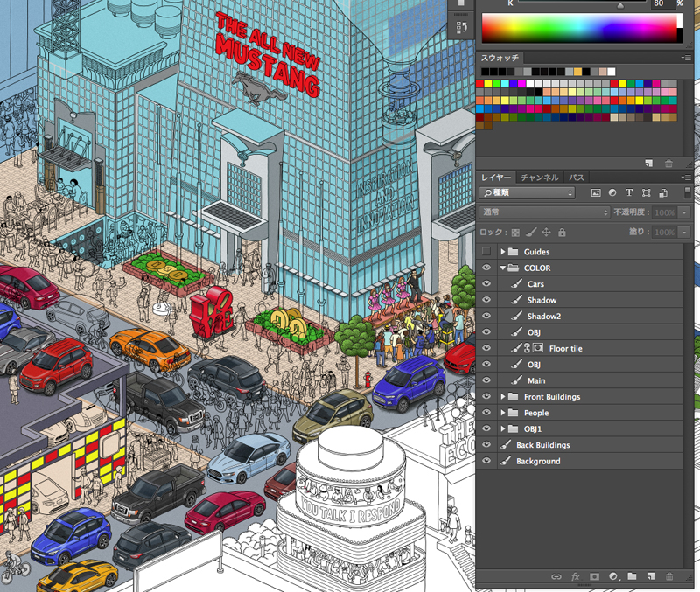The width and height of the screenshot is (700, 592).
Task: Filter layers by smart object icon
Action: tap(663, 192)
